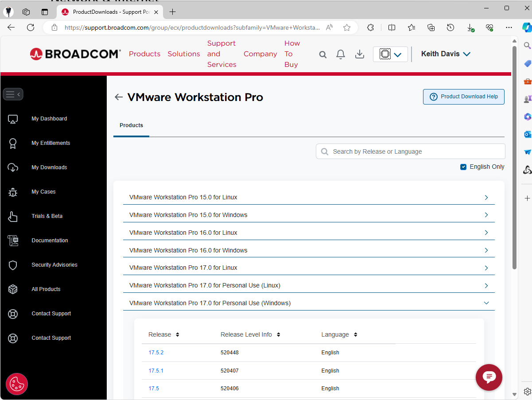This screenshot has height=400, width=532.
Task: Click the Product Download Help button
Action: [x=463, y=97]
